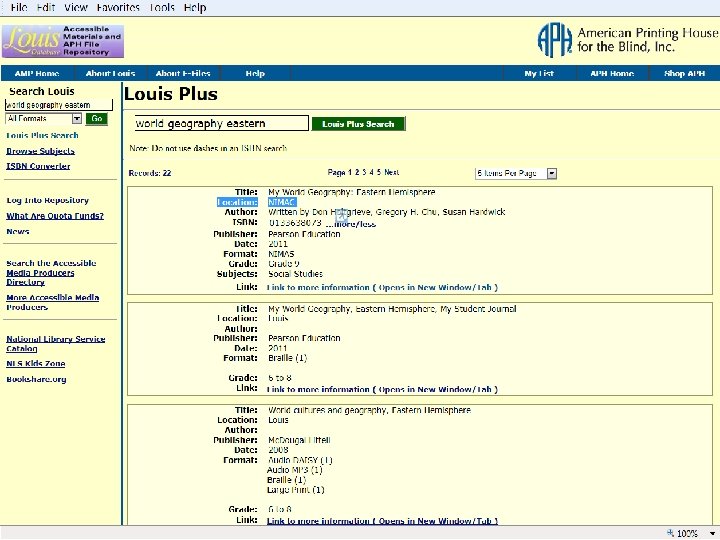
Task: Go to results page 4
Action: click(371, 173)
